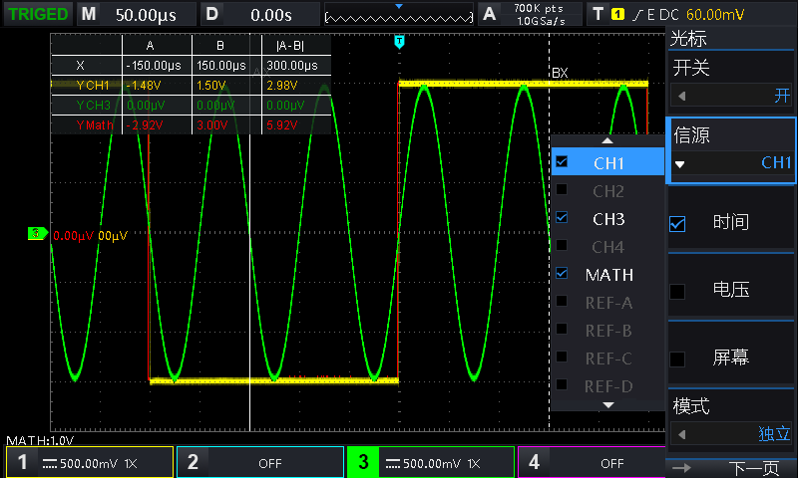Click the green channel 3 ground marker
This screenshot has width=798, height=478.
coord(38,234)
